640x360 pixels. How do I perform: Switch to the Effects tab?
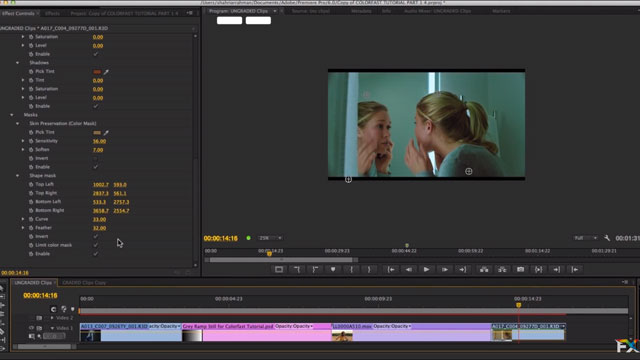pos(52,13)
